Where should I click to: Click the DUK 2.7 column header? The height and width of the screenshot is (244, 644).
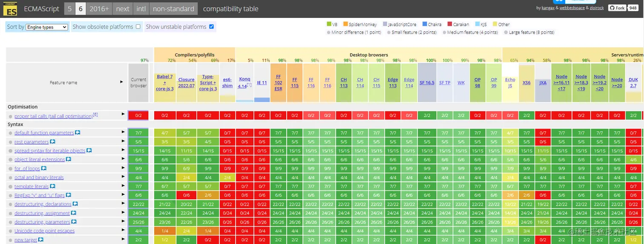coord(633,83)
